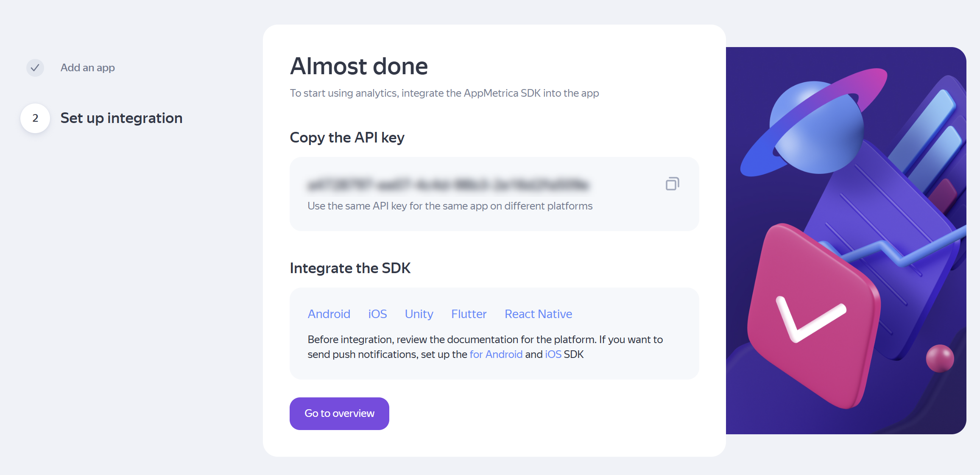The image size is (980, 475).
Task: Open the Flutter integration docs link
Action: point(469,314)
